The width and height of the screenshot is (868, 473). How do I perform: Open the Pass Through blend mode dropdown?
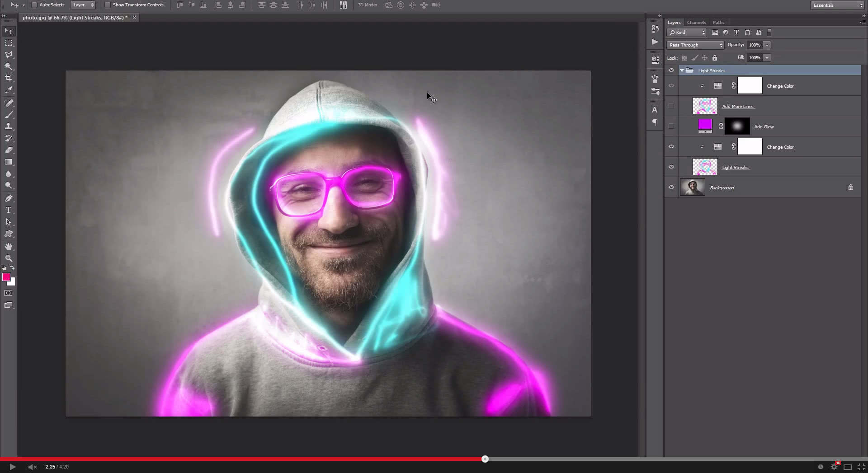point(695,45)
